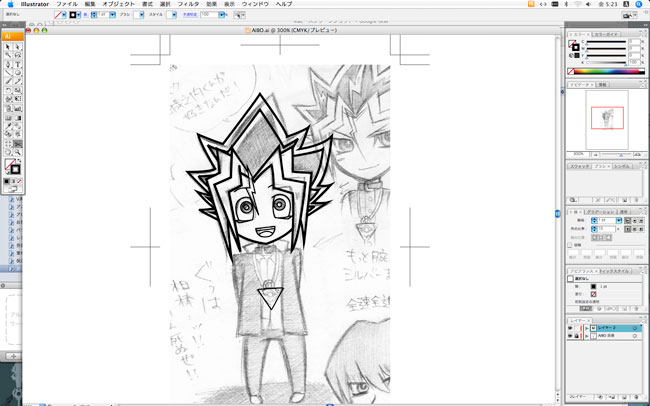The height and width of the screenshot is (406, 650).
Task: Click the 不透明度 link in control bar
Action: 190,15
